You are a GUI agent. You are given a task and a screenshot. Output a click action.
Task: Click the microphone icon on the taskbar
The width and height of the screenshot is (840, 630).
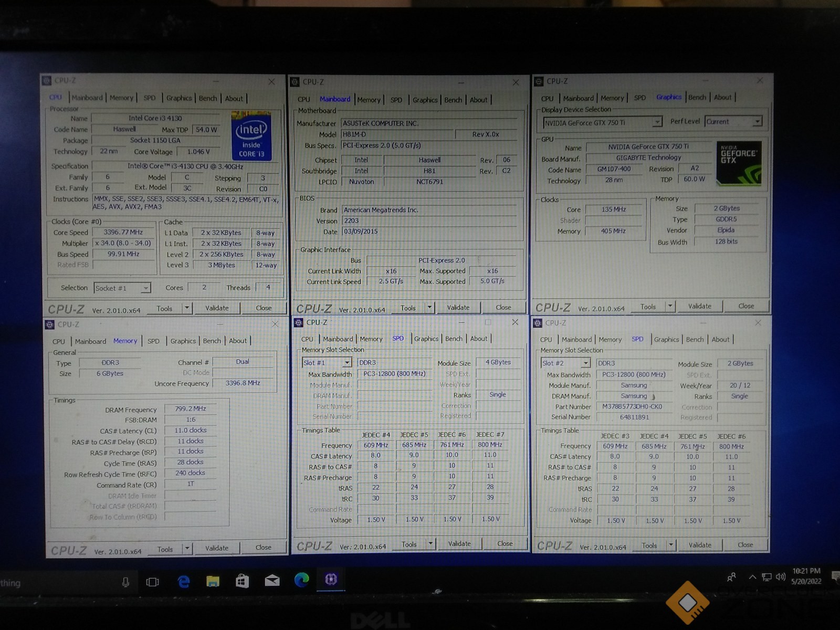125,582
